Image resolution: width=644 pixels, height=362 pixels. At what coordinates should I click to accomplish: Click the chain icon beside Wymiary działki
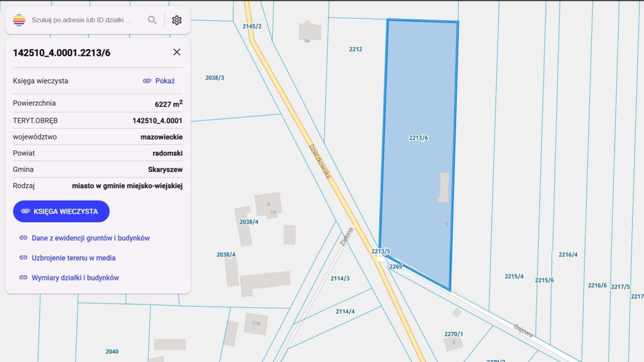pyautogui.click(x=23, y=278)
